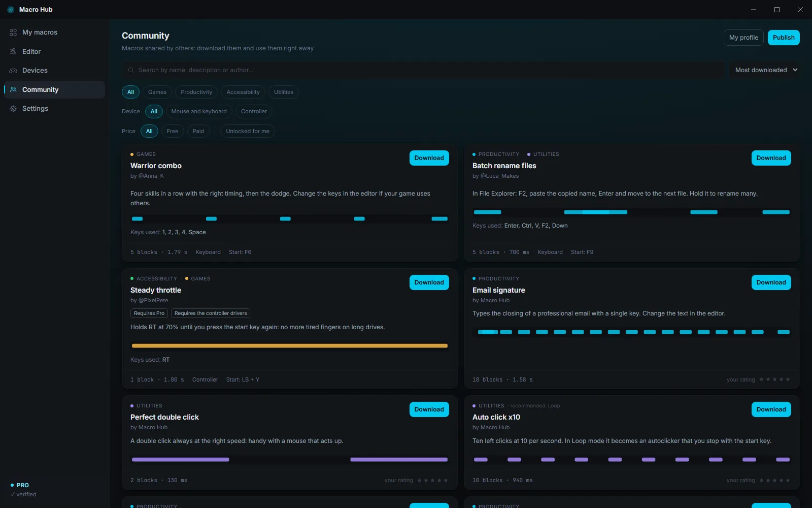The image size is (812, 508).
Task: Click the Steady throttle orange timeline bar
Action: coord(290,346)
